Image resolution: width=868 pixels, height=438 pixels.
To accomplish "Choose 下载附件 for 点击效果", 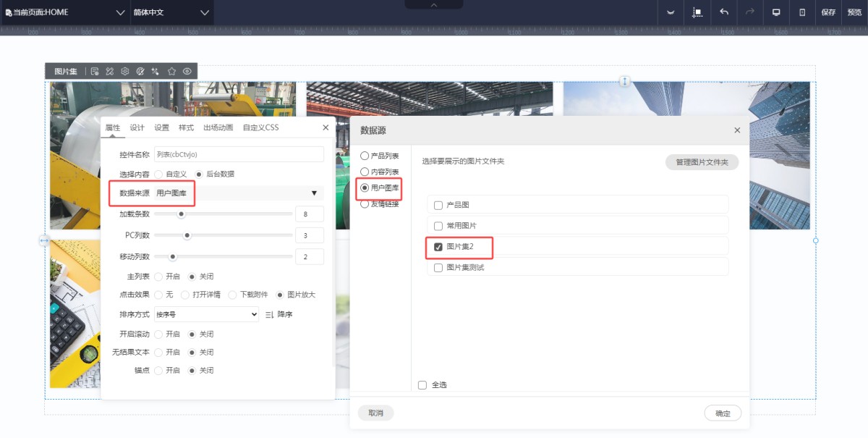I will 232,295.
